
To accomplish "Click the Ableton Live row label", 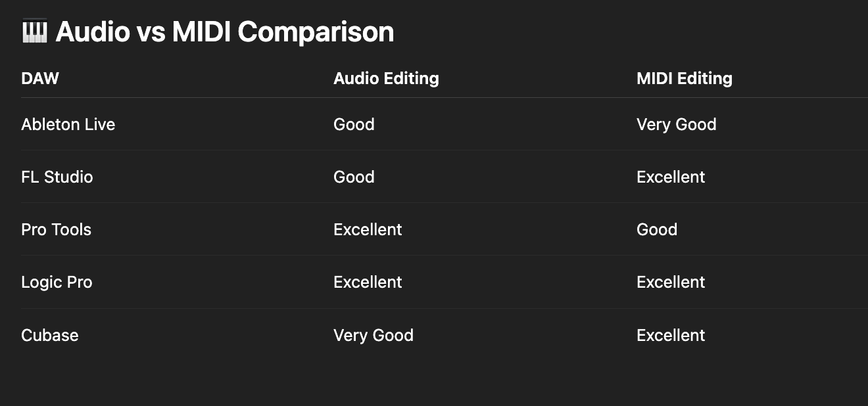I will tap(68, 124).
